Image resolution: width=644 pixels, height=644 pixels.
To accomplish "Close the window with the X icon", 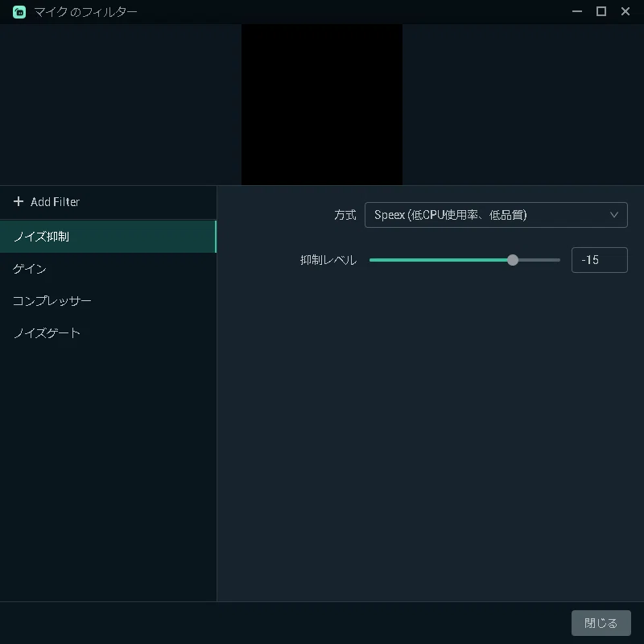I will pyautogui.click(x=625, y=11).
